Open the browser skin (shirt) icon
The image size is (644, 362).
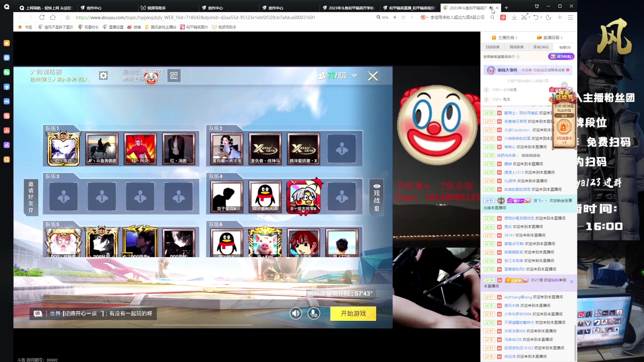pyautogui.click(x=537, y=6)
